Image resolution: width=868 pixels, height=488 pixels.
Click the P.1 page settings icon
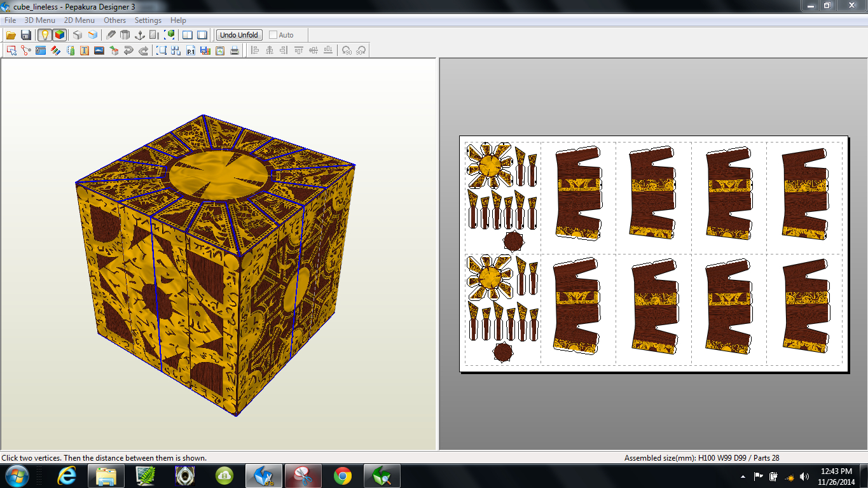coord(191,50)
